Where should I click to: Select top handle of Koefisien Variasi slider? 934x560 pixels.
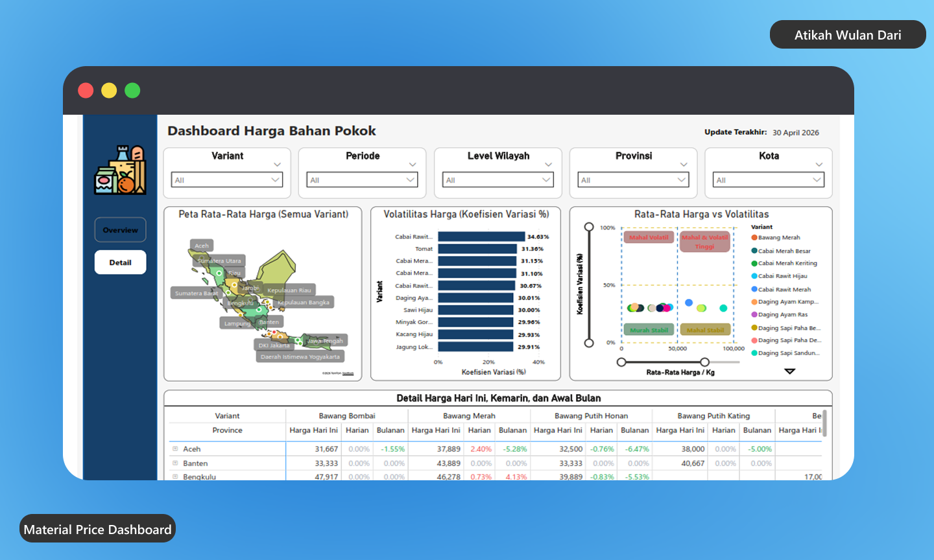coord(589,227)
